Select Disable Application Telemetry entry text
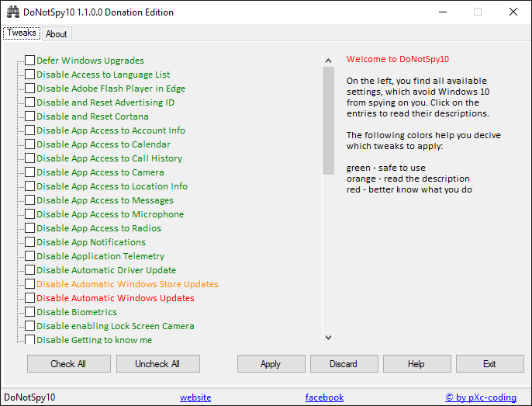The width and height of the screenshot is (532, 406). (x=101, y=256)
